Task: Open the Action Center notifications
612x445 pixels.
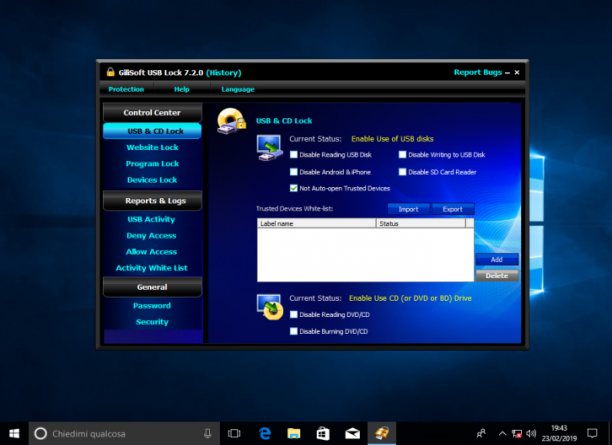Action: coord(592,433)
